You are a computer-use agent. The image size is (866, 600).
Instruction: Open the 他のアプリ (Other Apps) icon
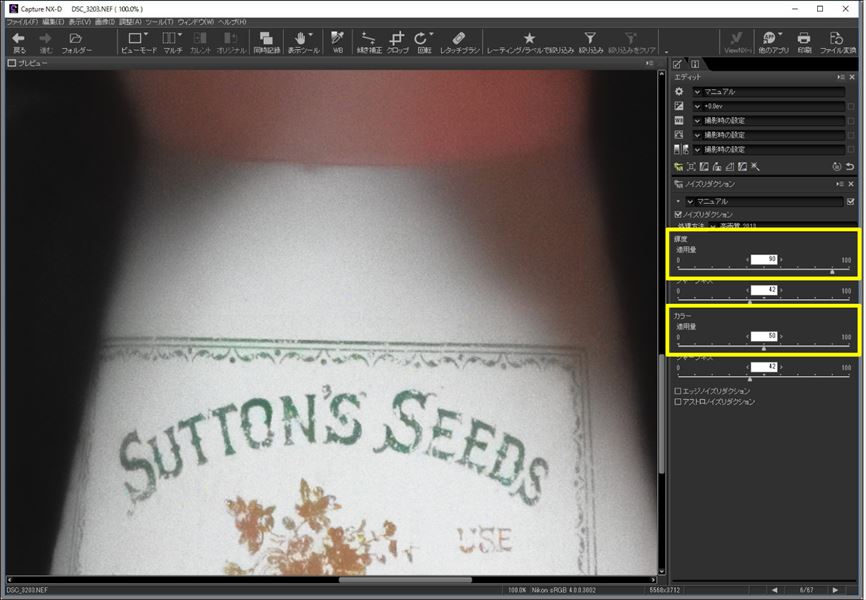coord(771,38)
